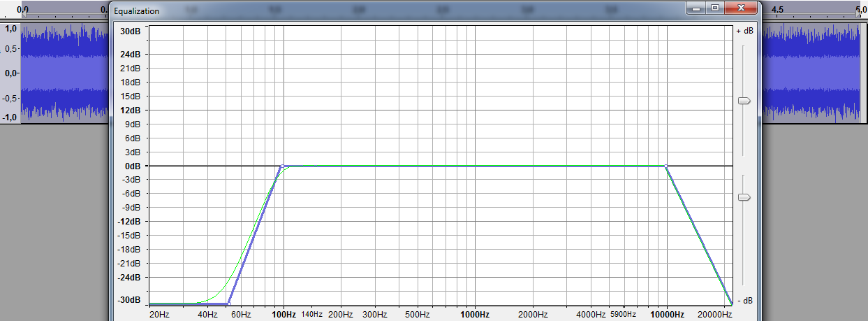Click the lower - dB range slider thumb
Viewport: 868px width, 321px height.
pyautogui.click(x=744, y=197)
